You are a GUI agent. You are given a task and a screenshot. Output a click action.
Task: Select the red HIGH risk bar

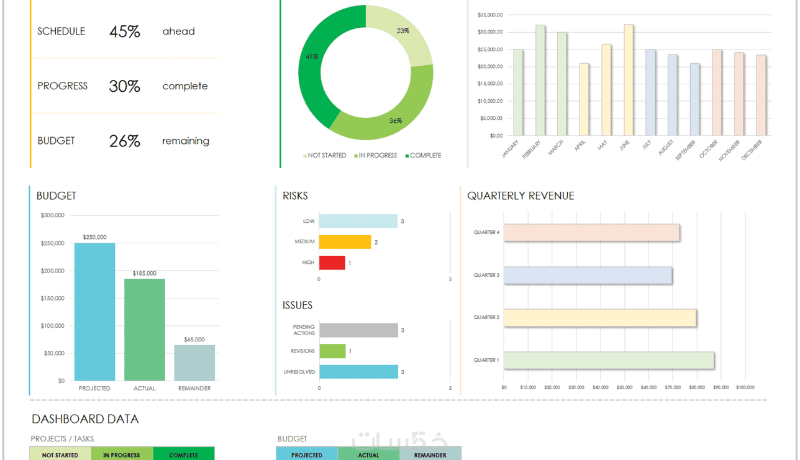[x=332, y=263]
